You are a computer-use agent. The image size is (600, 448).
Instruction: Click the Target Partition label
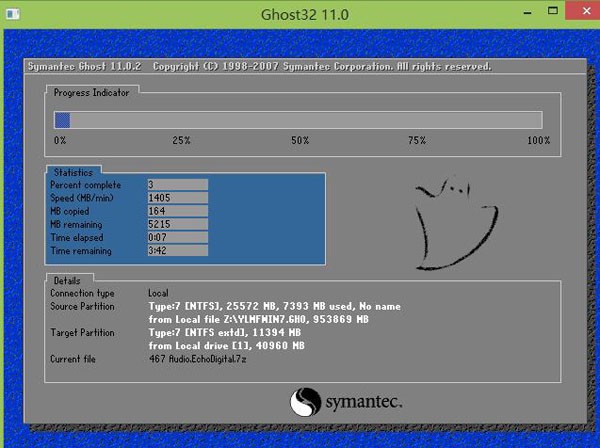pos(82,333)
